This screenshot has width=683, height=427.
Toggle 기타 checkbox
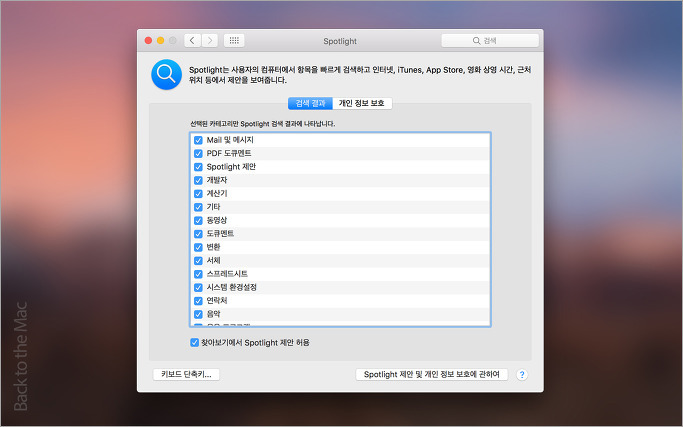[x=198, y=207]
